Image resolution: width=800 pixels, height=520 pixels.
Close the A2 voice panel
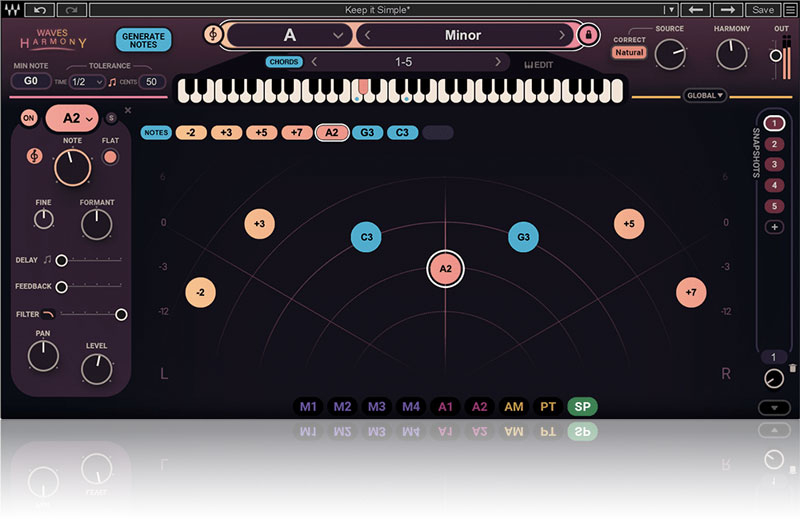coord(128,110)
